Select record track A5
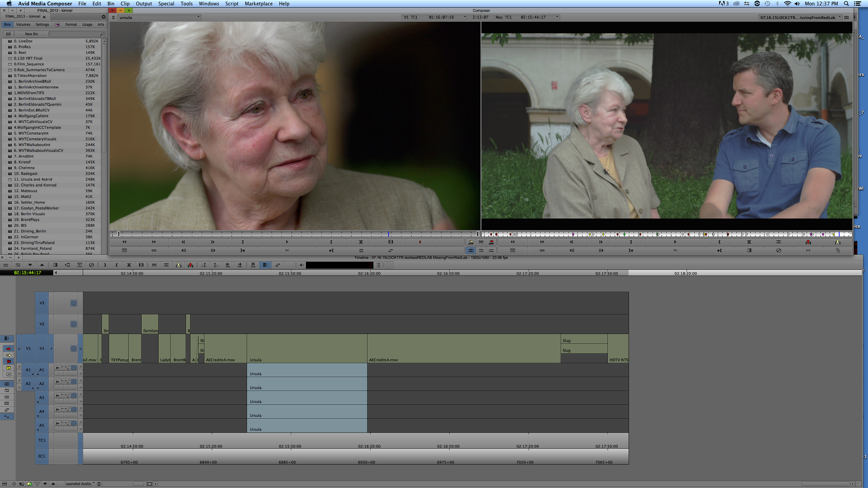The width and height of the screenshot is (868, 488). (x=42, y=425)
